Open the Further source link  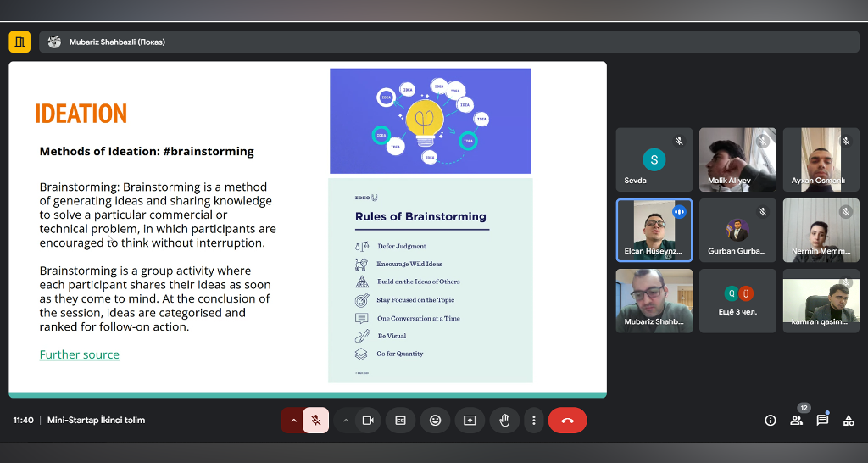79,354
